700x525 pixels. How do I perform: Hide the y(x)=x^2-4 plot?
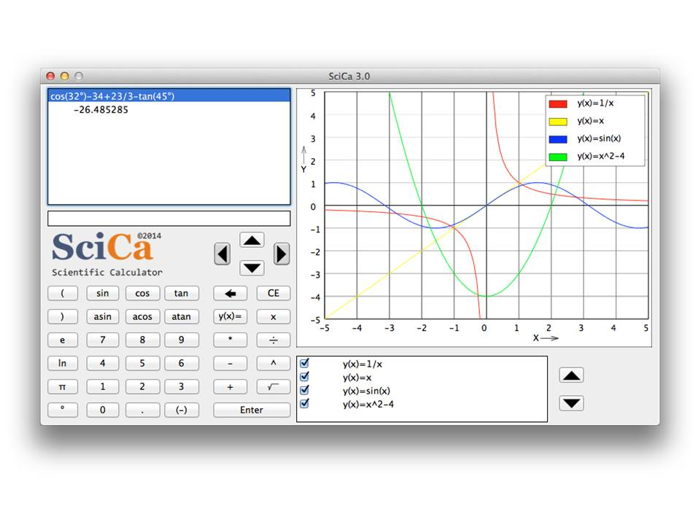[x=305, y=404]
